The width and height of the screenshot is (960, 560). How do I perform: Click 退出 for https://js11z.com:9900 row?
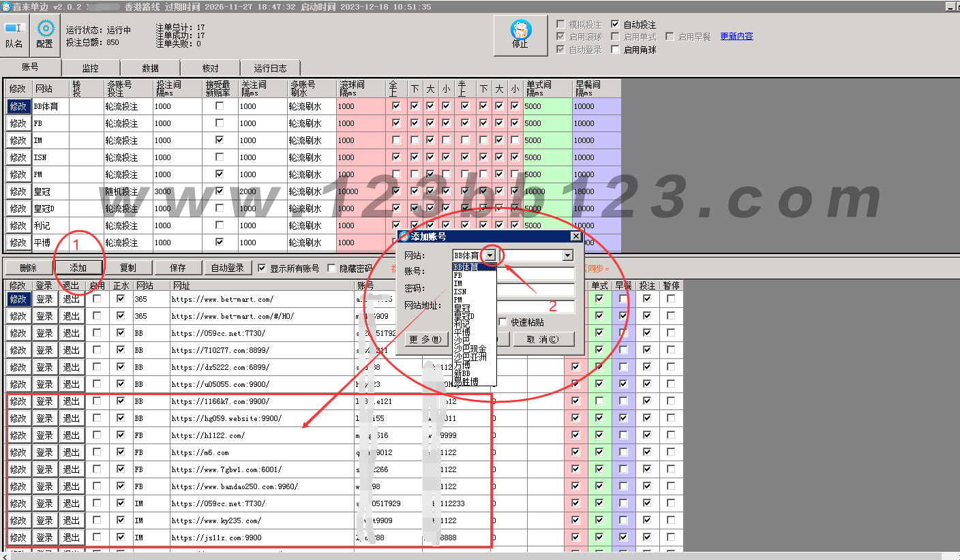pos(72,538)
